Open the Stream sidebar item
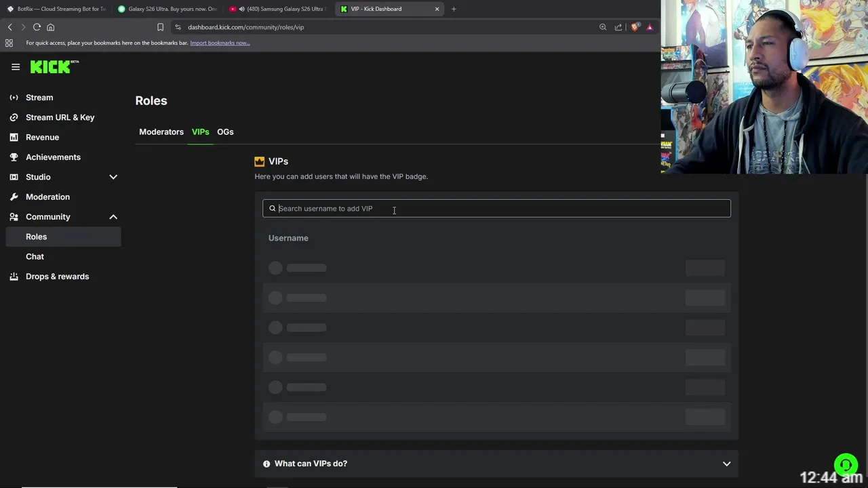 click(39, 98)
